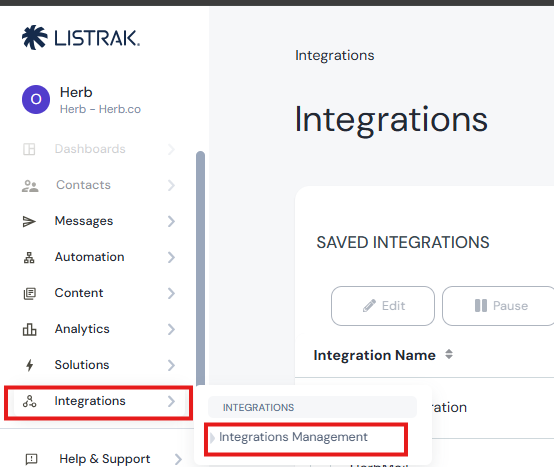Click the Help & Support chat icon
Screen dimensions: 554x467
point(31,459)
